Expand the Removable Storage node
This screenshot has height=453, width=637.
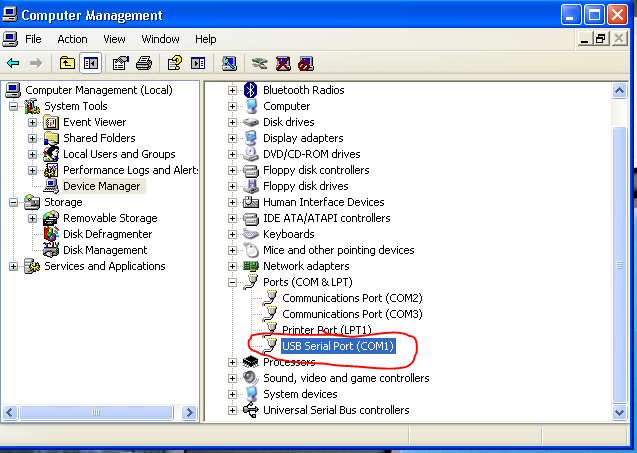tap(32, 219)
